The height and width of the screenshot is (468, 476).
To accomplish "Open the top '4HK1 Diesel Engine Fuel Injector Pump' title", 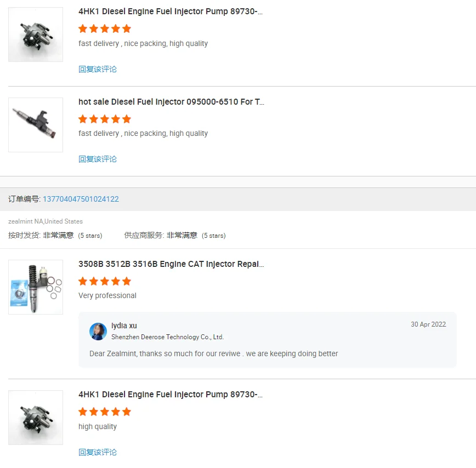I will click(171, 11).
